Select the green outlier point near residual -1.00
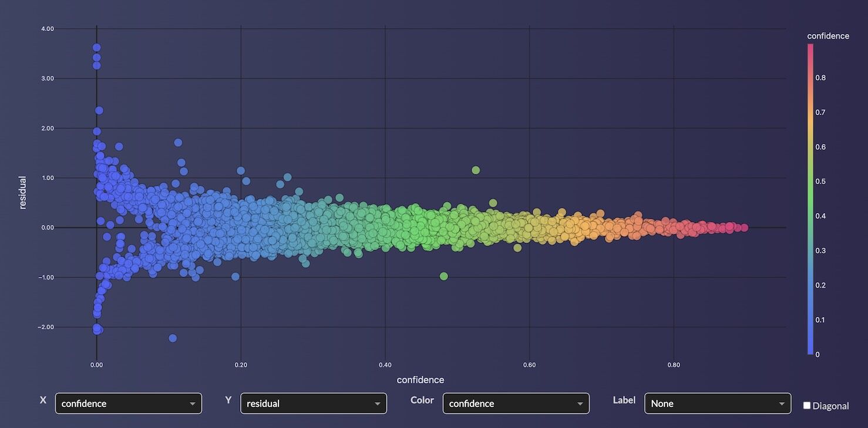868x428 pixels. [x=443, y=276]
